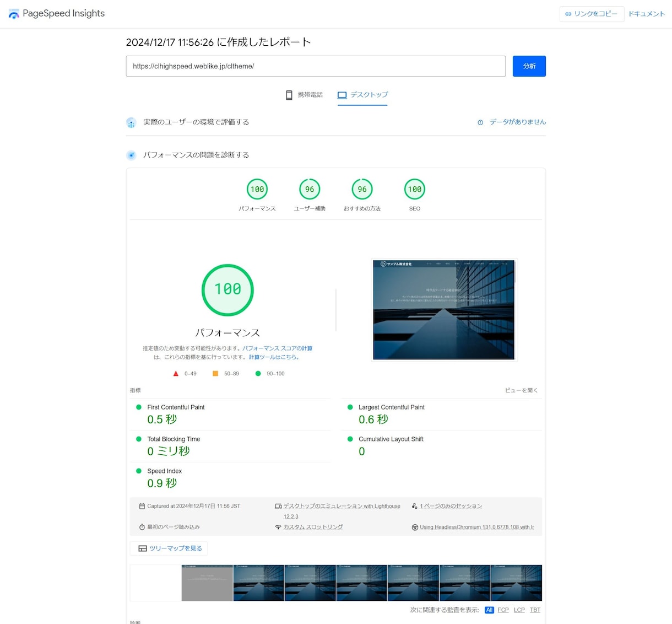This screenshot has height=624, width=672.
Task: Click the desktop laptop icon
Action: pyautogui.click(x=342, y=95)
